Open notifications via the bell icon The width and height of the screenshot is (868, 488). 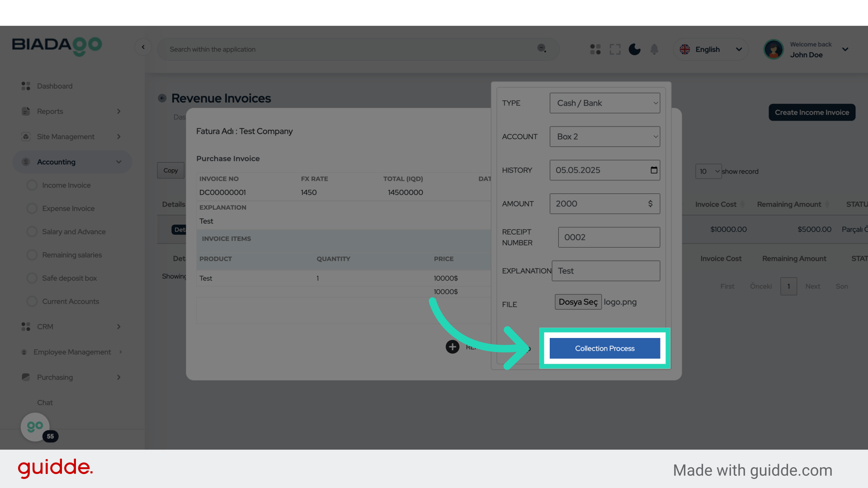(654, 49)
